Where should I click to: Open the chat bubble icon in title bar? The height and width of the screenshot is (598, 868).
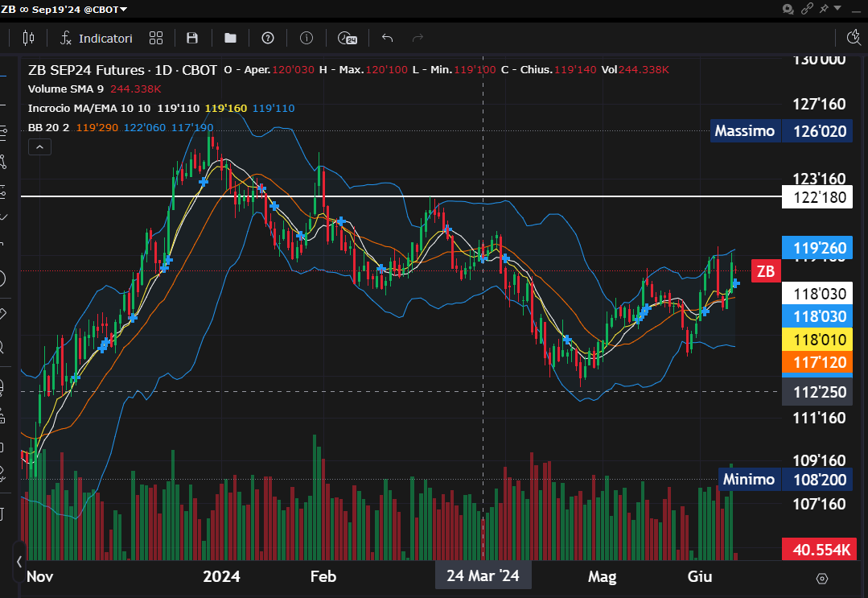(788, 9)
